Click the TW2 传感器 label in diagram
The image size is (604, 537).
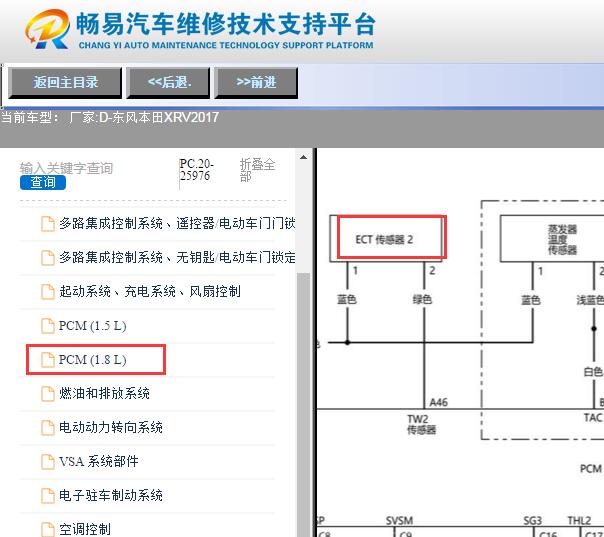(421, 424)
